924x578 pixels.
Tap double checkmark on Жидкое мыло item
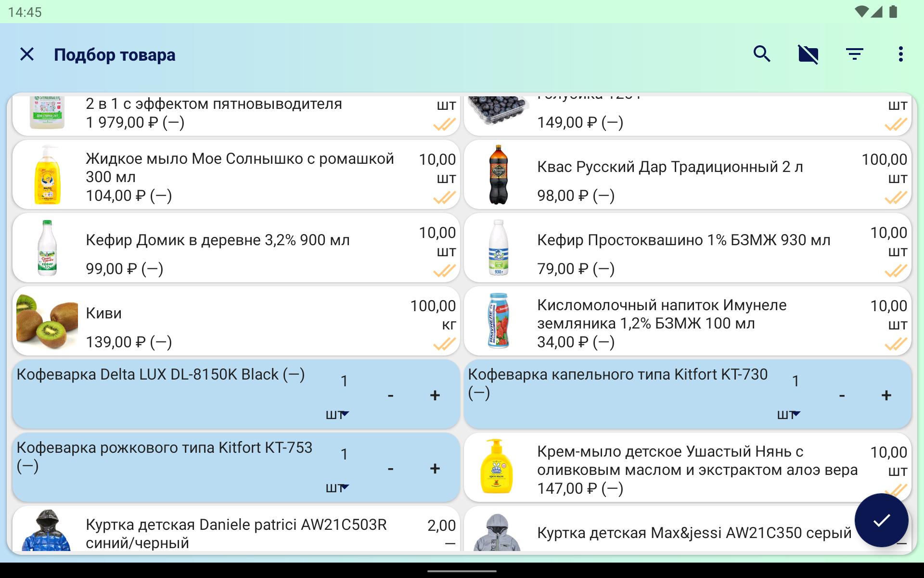pos(444,197)
